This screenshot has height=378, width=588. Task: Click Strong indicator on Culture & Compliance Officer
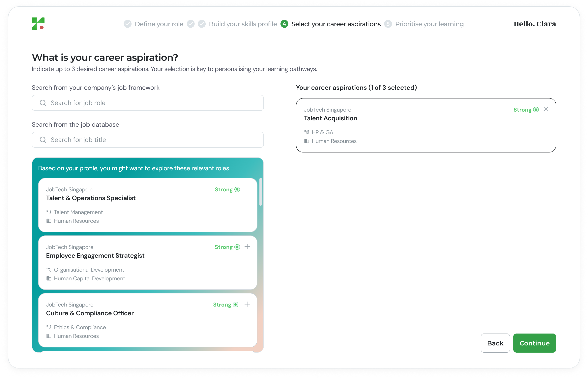click(225, 305)
